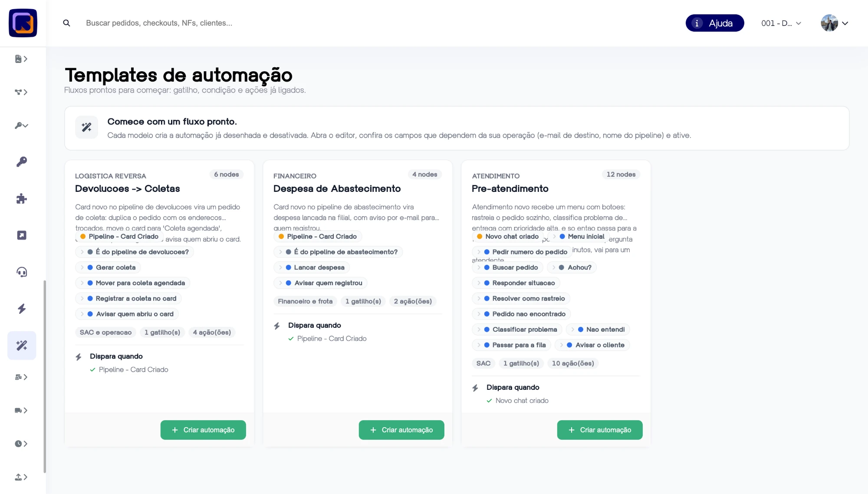The width and height of the screenshot is (868, 494).
Task: Expand the truck delivery sidebar menu
Action: (21, 411)
